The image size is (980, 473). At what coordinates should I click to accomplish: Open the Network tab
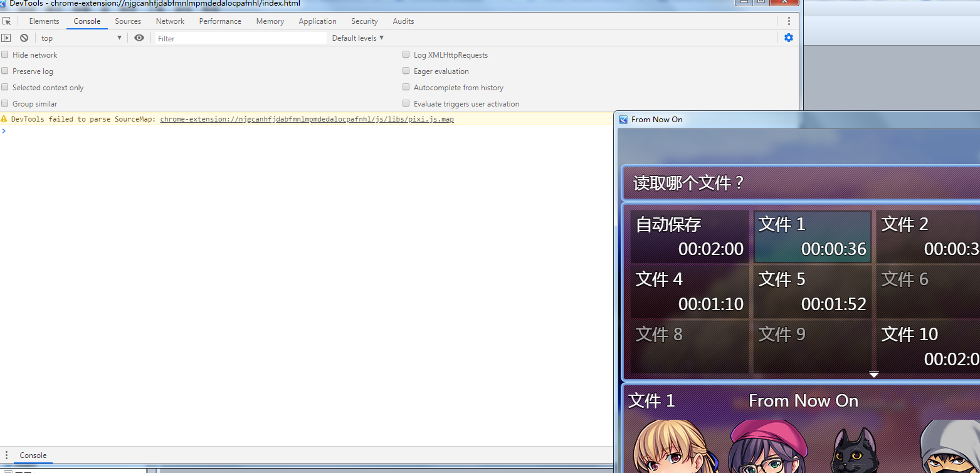pos(170,21)
